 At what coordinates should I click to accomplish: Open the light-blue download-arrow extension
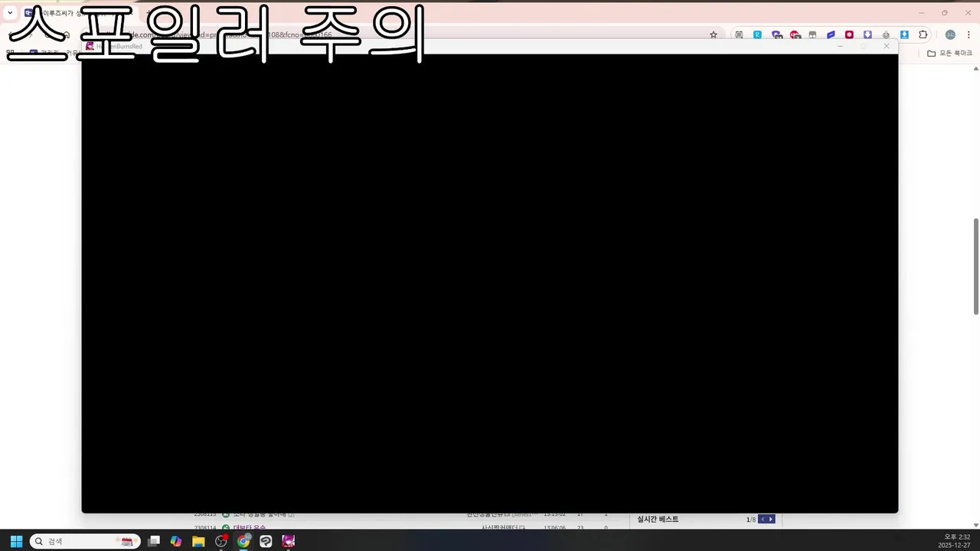[x=904, y=34]
